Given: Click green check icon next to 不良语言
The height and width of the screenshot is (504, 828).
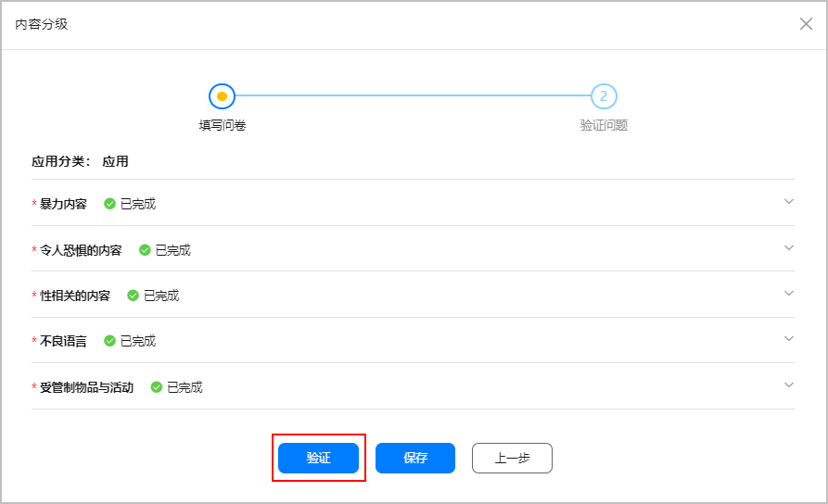Looking at the screenshot, I should tap(109, 341).
